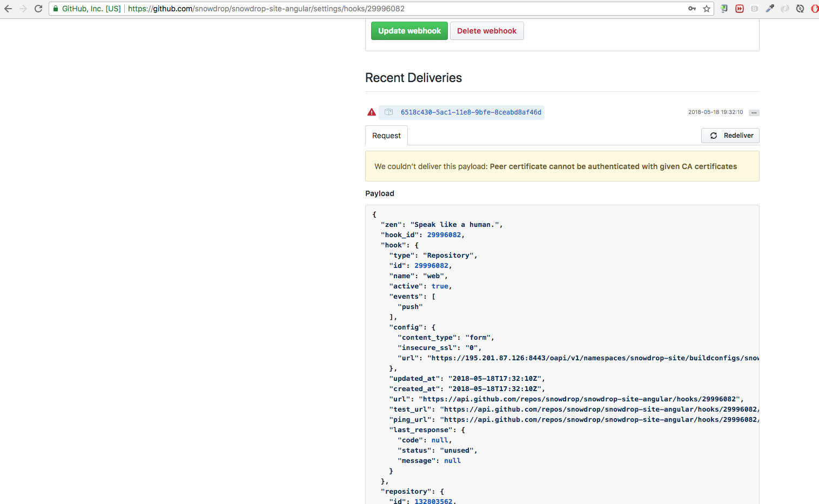Click the red fast-forward extension icon
The height and width of the screenshot is (504, 819).
(740, 9)
